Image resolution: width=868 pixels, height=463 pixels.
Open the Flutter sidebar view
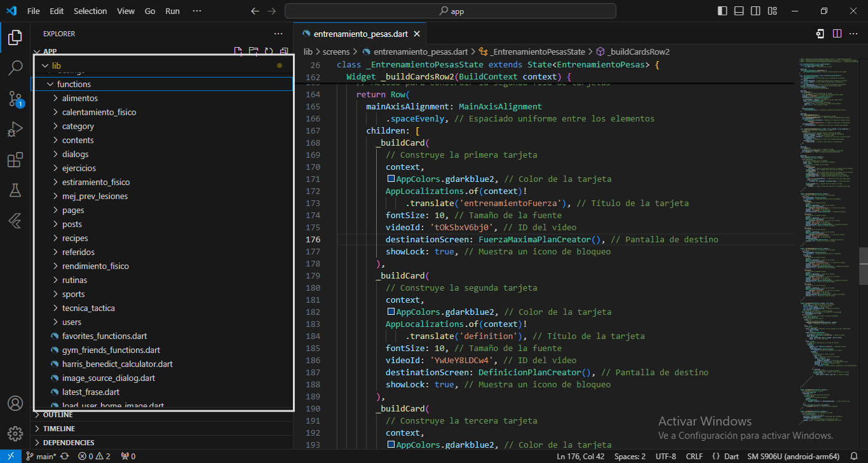(x=15, y=221)
